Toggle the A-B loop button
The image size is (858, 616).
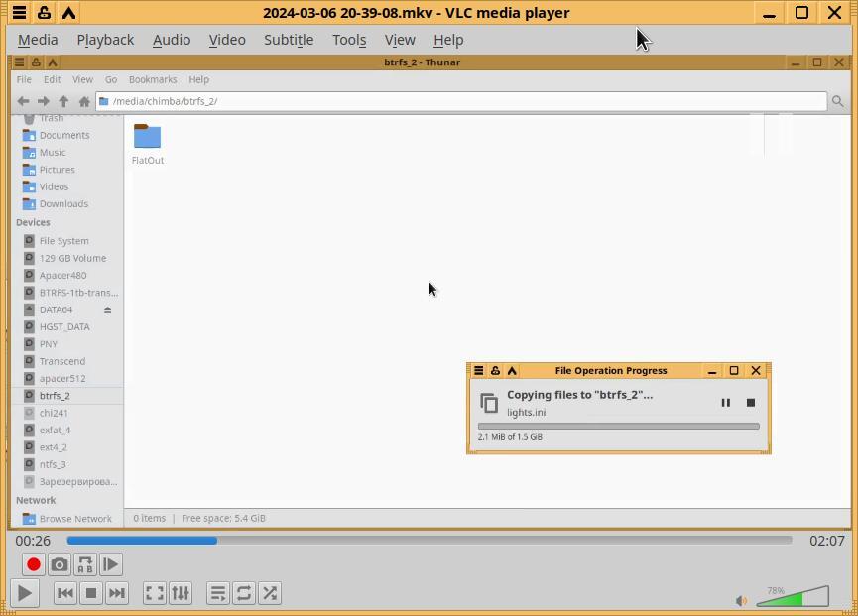pos(85,564)
